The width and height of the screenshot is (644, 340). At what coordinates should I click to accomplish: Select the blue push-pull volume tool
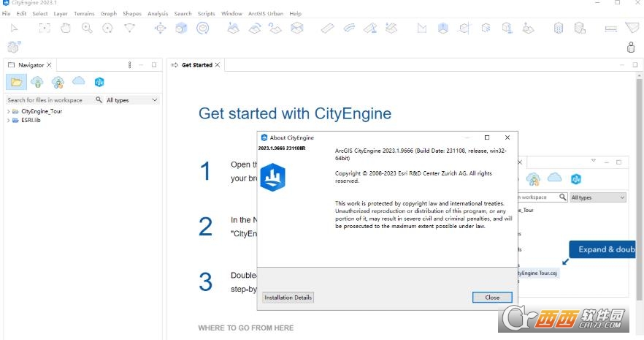442,28
